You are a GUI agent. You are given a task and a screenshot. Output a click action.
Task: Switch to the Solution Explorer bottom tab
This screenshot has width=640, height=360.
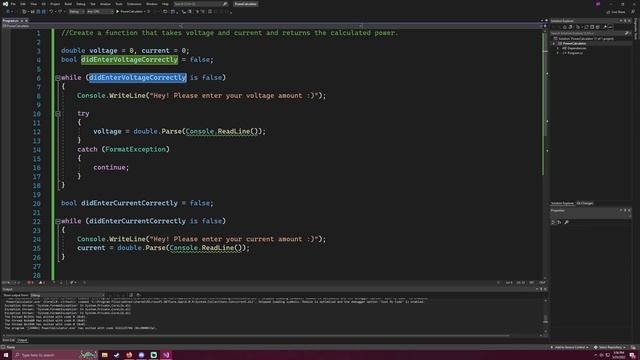562,203
